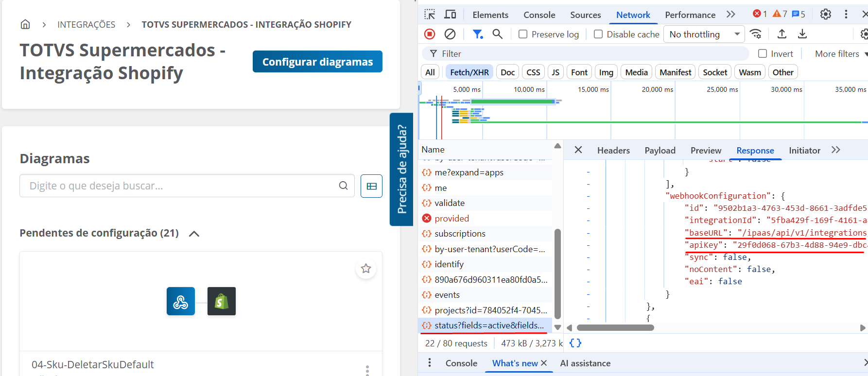Enable the Preserve log checkbox
Screen dimensions: 868x376
[523, 34]
